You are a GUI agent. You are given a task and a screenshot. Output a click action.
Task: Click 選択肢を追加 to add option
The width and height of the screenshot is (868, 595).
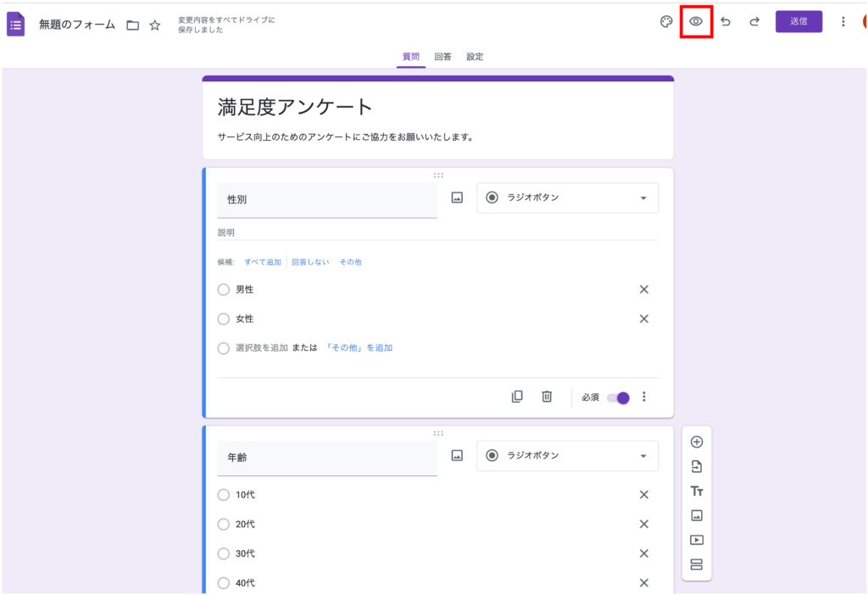pos(261,348)
